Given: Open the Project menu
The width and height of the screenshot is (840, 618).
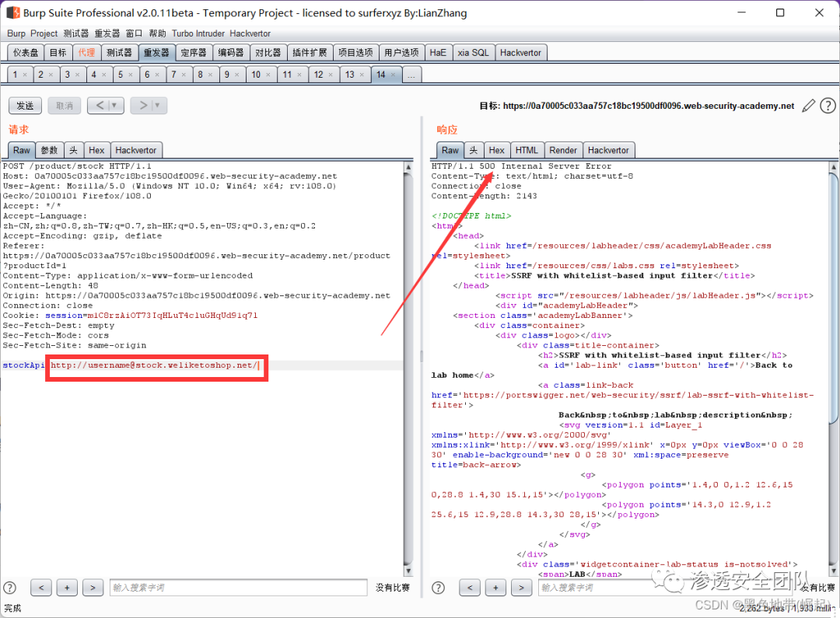Looking at the screenshot, I should click(44, 33).
